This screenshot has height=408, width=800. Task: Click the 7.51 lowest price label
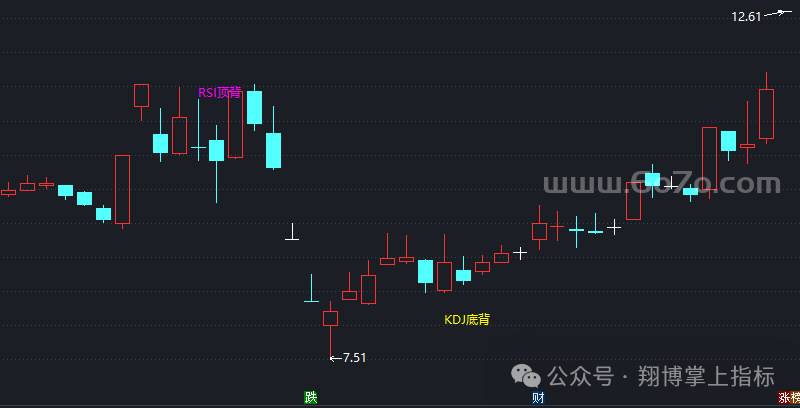tap(354, 358)
